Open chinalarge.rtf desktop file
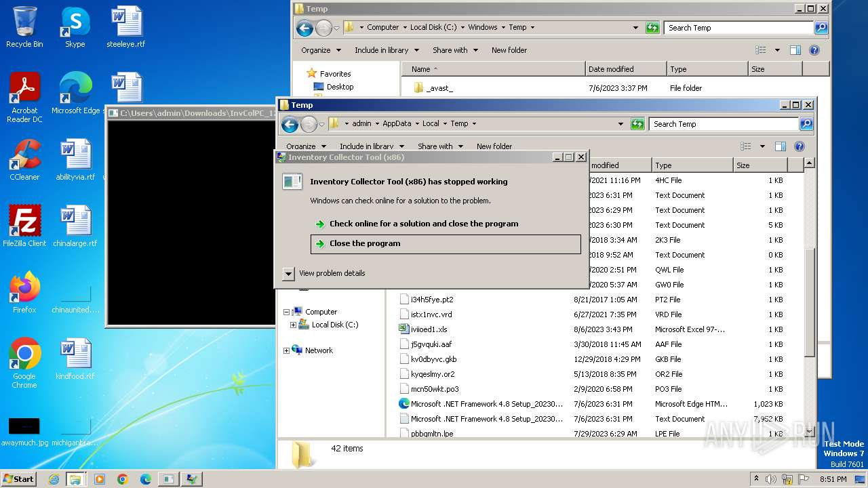868x488 pixels. click(x=75, y=226)
